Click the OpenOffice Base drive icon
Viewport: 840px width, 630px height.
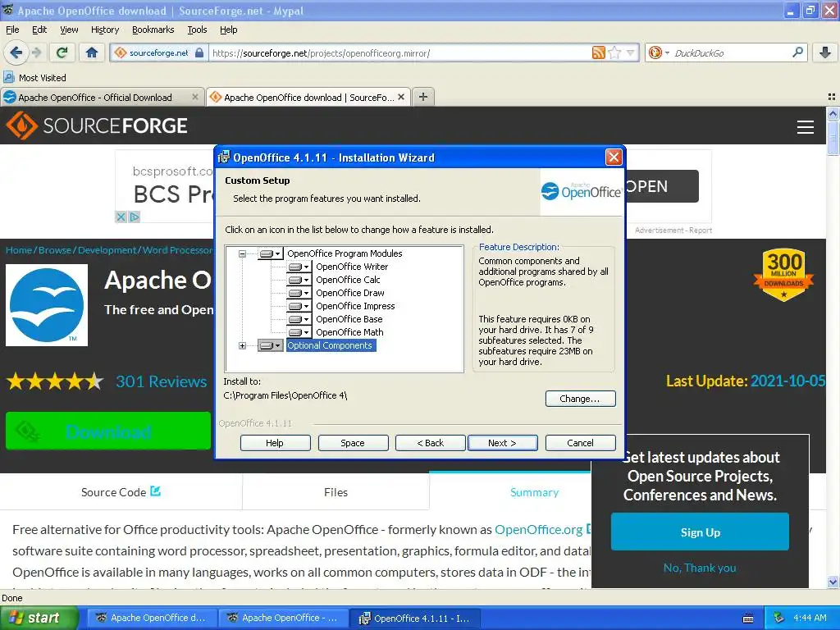pos(299,319)
